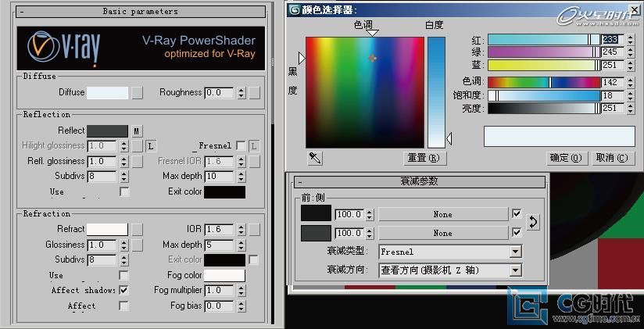Open the Refl. glossiness map slot

[x=138, y=162]
